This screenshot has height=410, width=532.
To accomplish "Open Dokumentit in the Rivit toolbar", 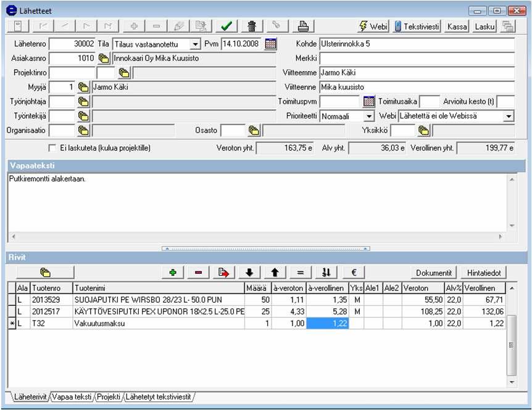I will click(x=434, y=273).
